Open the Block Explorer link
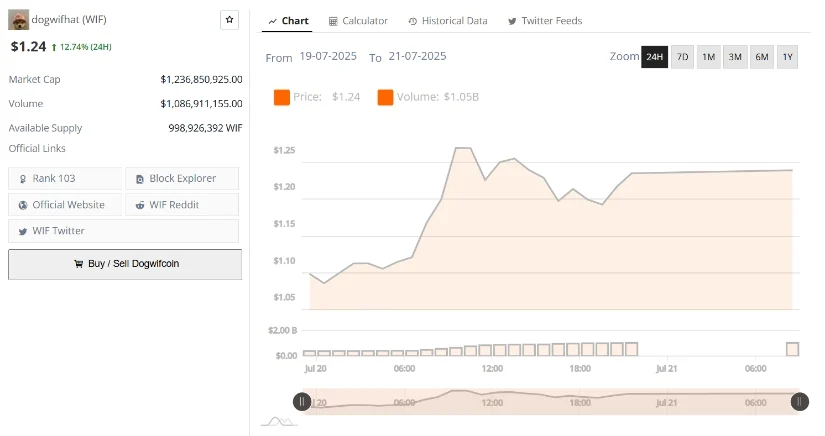Viewport: 825px width, 436px height. click(x=182, y=178)
